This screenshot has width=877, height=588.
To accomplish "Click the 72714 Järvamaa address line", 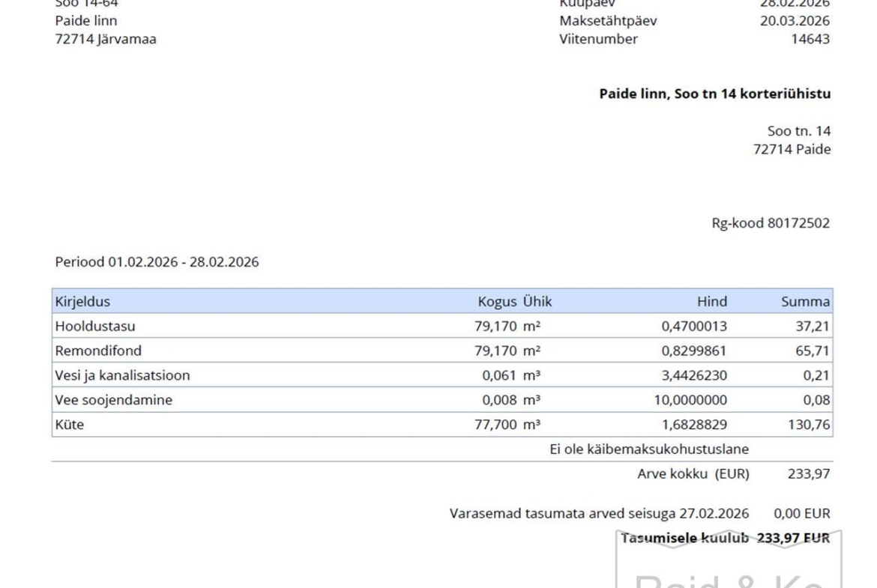I will (106, 40).
